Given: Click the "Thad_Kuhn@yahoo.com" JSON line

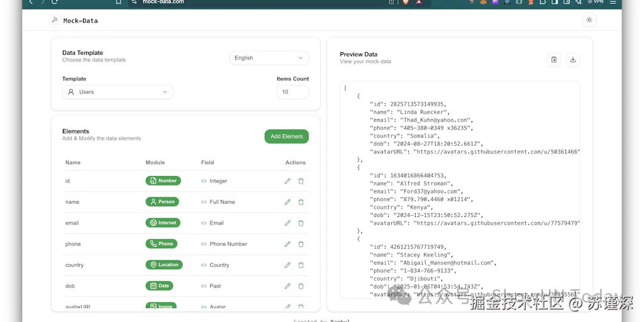Looking at the screenshot, I should [421, 120].
